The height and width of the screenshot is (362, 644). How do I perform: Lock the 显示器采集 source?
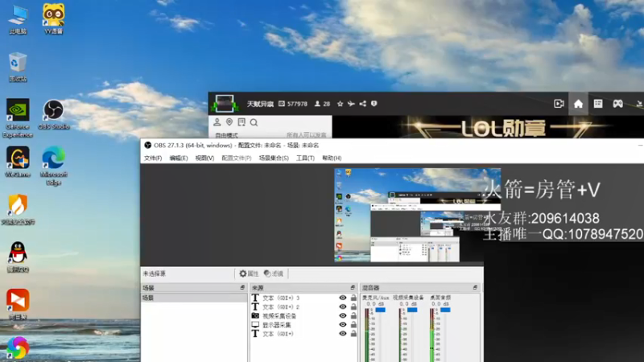(353, 325)
